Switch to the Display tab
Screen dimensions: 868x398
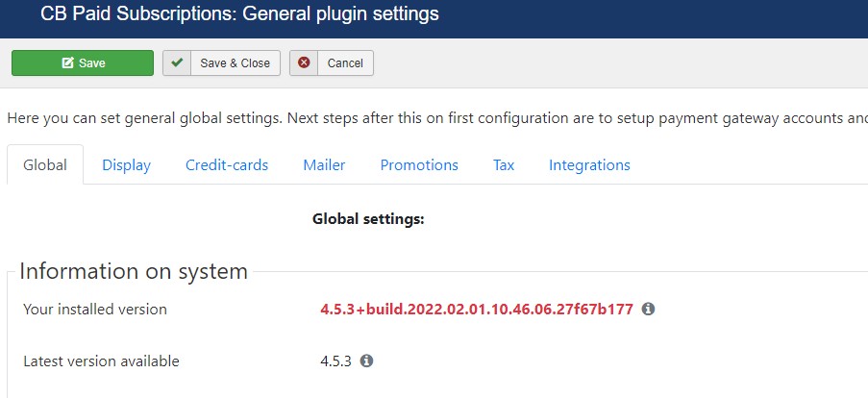pos(126,165)
